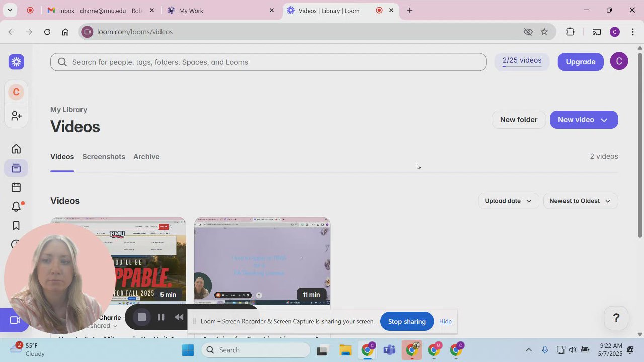Switch to the Screenshots tab
The image size is (644, 362).
[104, 157]
